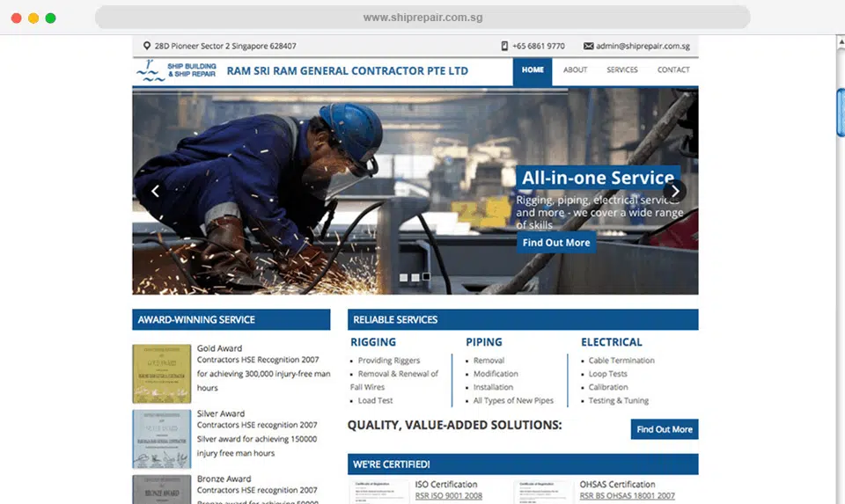Click the RELIABLE SERVICES section header
The image size is (845, 504).
tap(523, 319)
